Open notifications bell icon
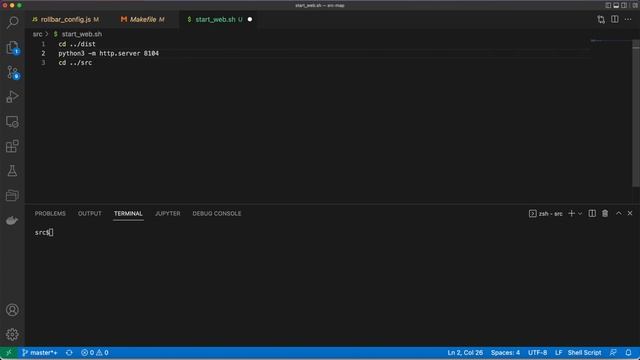This screenshot has height=360, width=640. click(628, 353)
